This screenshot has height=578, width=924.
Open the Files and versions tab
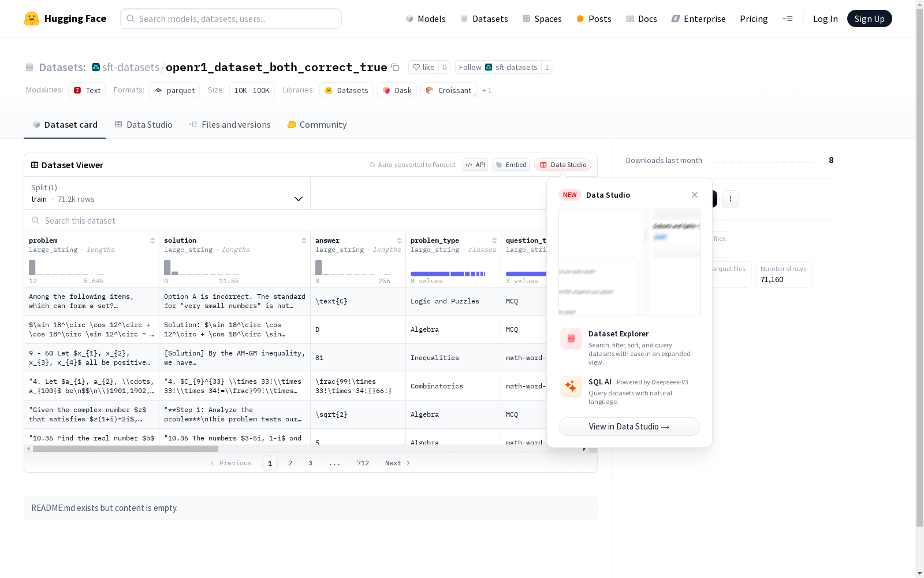(x=230, y=125)
